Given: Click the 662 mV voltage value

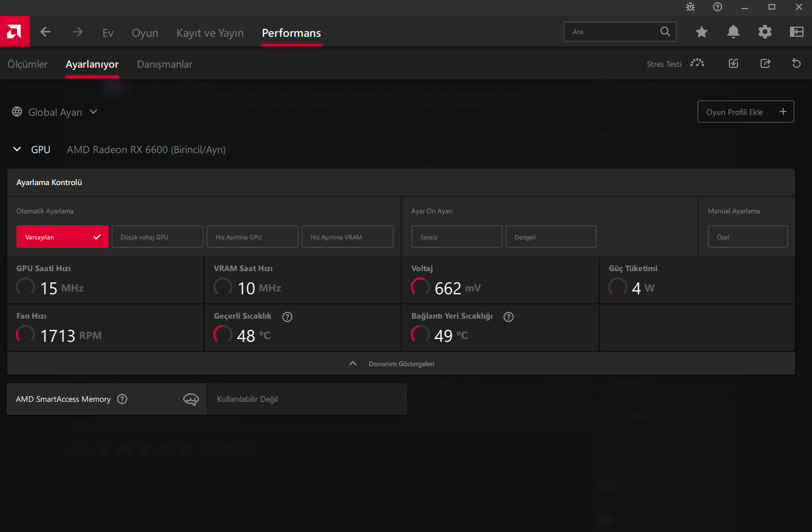Looking at the screenshot, I should click(457, 288).
